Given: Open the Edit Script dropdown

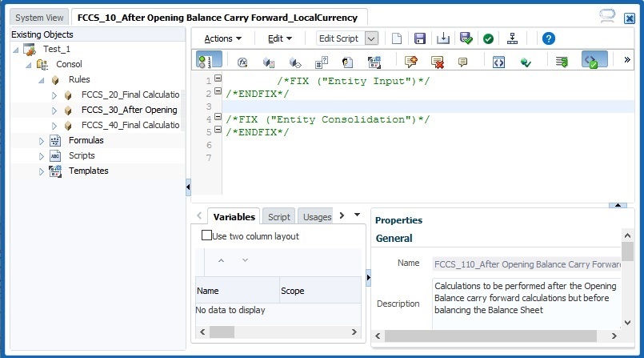Looking at the screenshot, I should (371, 38).
